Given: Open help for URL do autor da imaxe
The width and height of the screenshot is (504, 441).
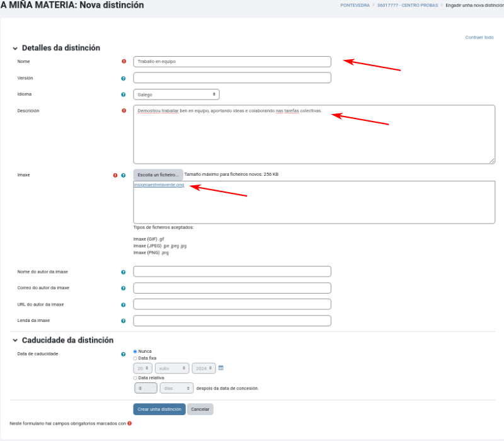Looking at the screenshot, I should coord(123,304).
